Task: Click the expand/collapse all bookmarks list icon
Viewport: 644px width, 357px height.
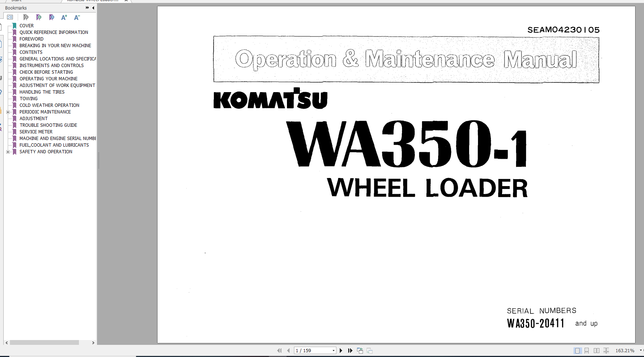Action: [x=10, y=17]
